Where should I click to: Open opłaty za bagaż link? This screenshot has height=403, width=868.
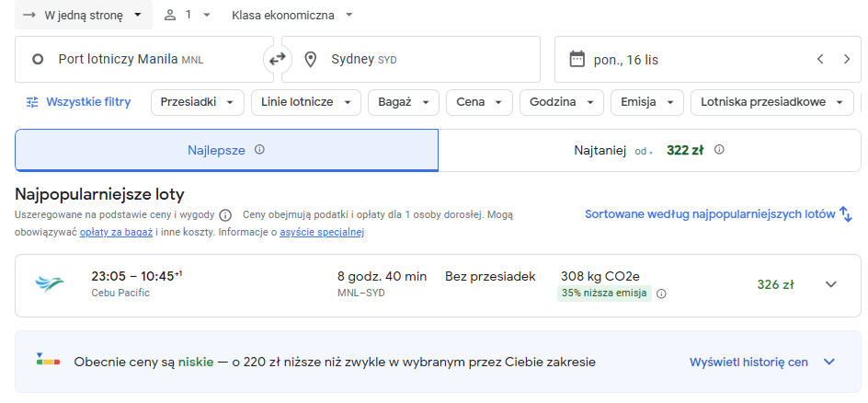click(x=116, y=233)
